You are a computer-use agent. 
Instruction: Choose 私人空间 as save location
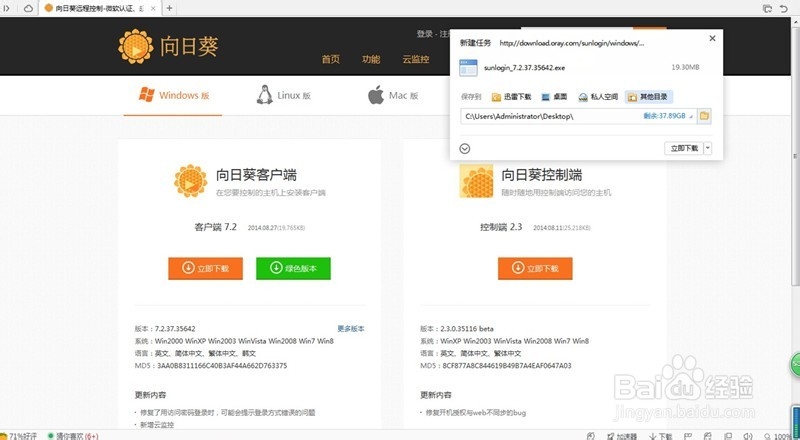pos(598,97)
